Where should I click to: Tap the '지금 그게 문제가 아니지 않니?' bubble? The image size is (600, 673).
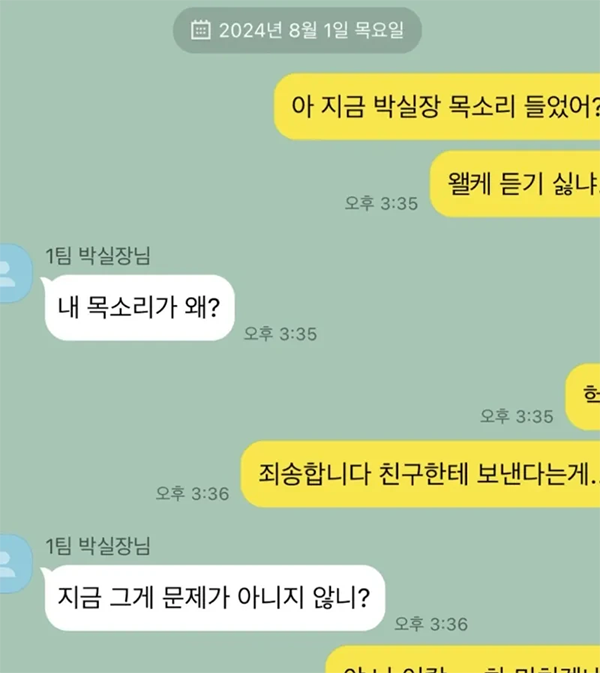pyautogui.click(x=213, y=598)
